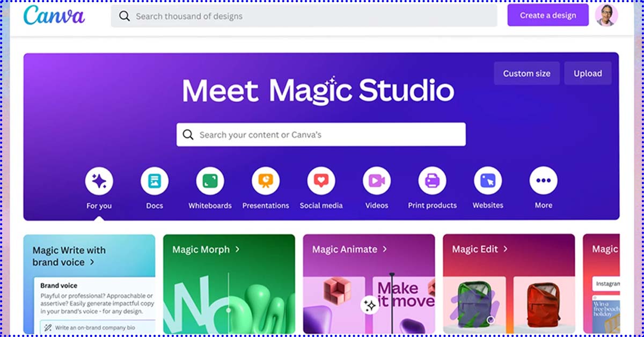Screen dimensions: 644x337
Task: Click the Upload button
Action: 588,74
